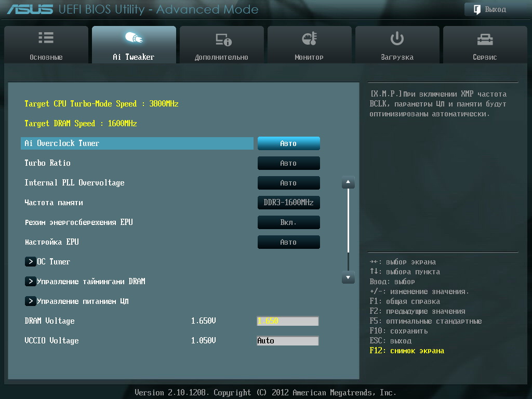The height and width of the screenshot is (399, 532).
Task: Select the DRAM Voltage label
Action: (x=49, y=321)
